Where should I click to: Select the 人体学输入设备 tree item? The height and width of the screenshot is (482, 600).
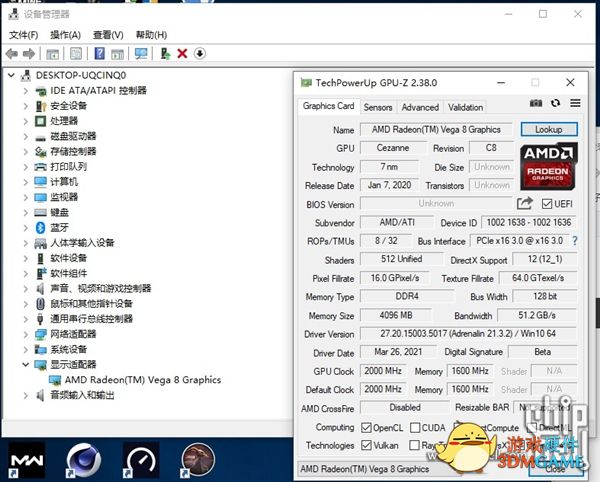point(82,243)
